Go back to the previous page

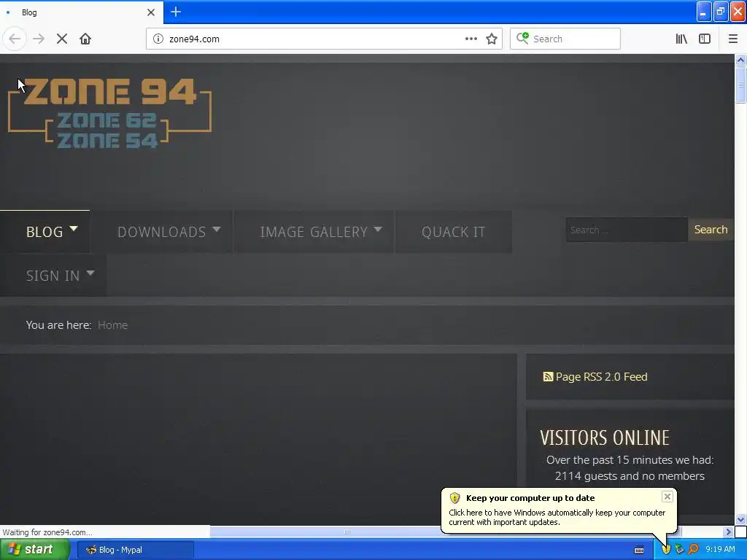(x=15, y=39)
